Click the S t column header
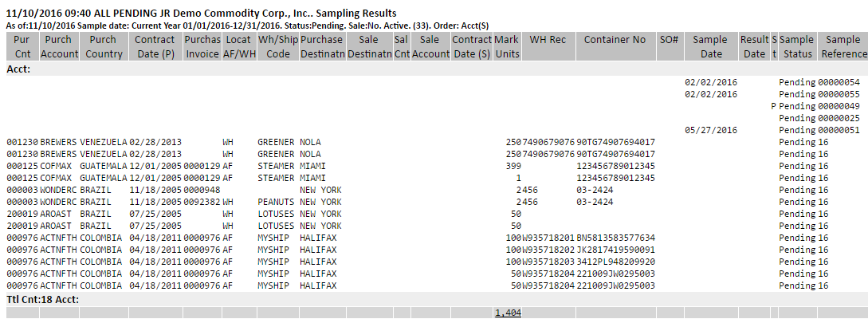Viewport: 868px width, 319px height. (774, 47)
